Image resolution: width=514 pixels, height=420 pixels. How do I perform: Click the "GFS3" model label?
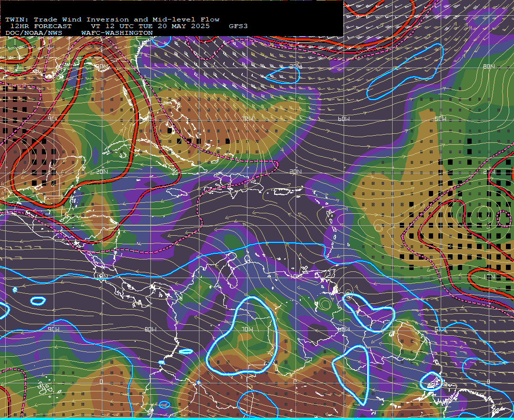pos(238,26)
